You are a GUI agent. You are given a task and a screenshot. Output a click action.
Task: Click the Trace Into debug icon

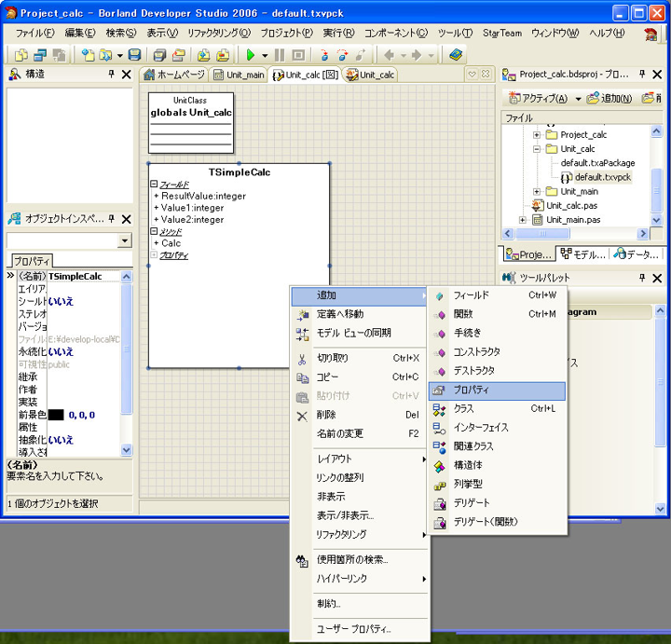click(x=324, y=55)
